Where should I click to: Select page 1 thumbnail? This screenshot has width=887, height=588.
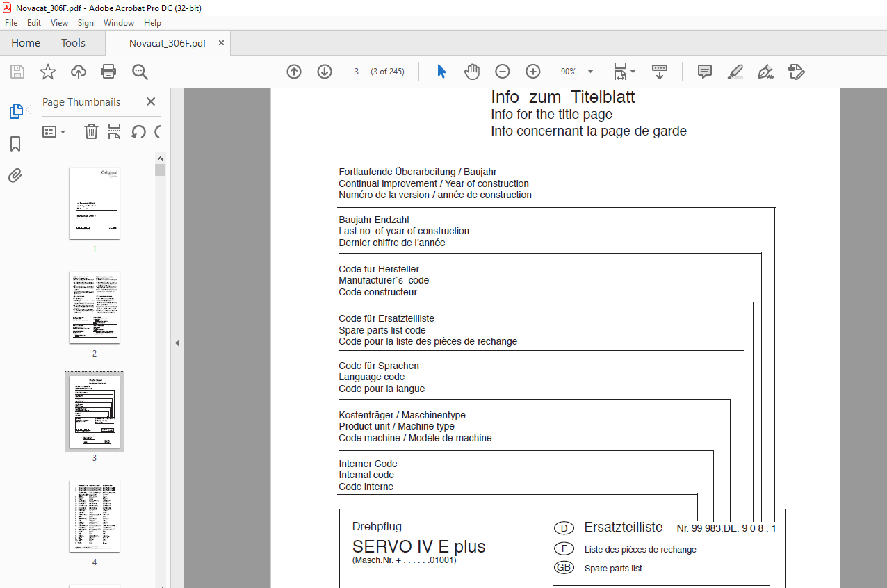pos(95,203)
